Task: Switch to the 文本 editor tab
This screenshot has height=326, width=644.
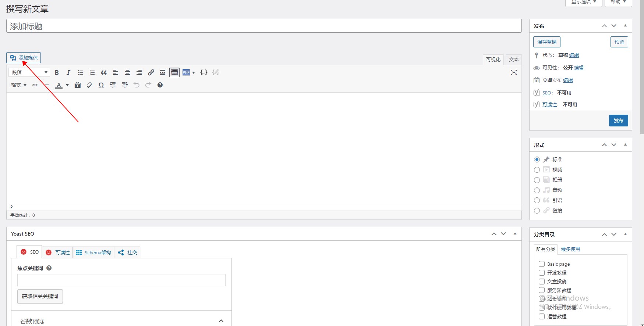Action: coord(514,60)
